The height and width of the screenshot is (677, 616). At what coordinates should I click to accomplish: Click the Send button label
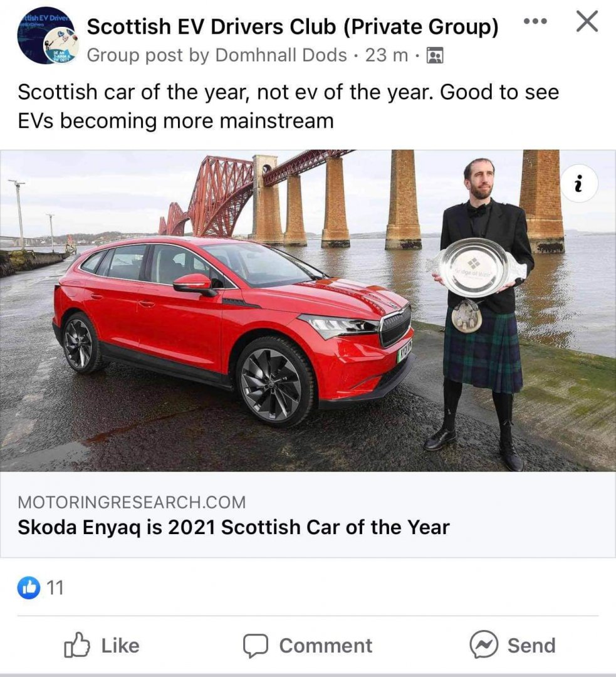coord(531,646)
